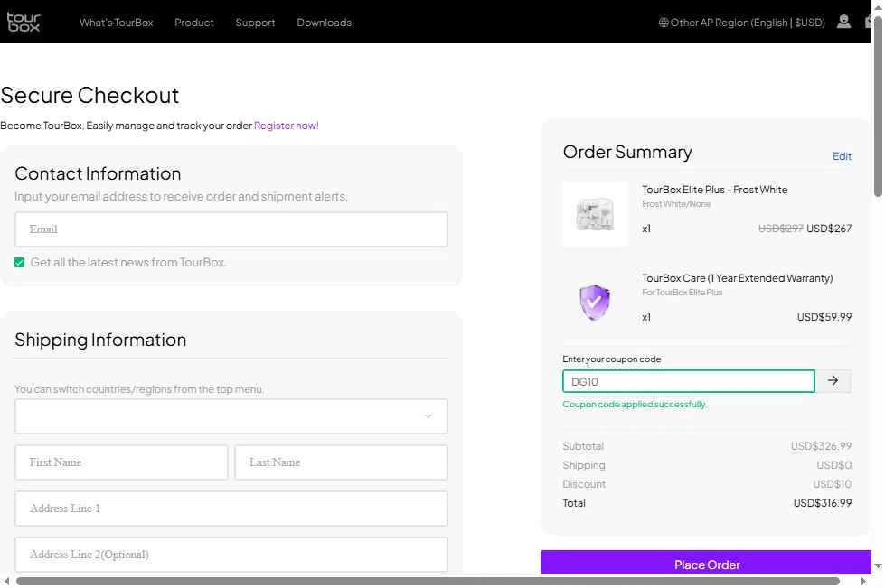Image resolution: width=885 pixels, height=588 pixels.
Task: Click the Place Order button
Action: tap(706, 564)
